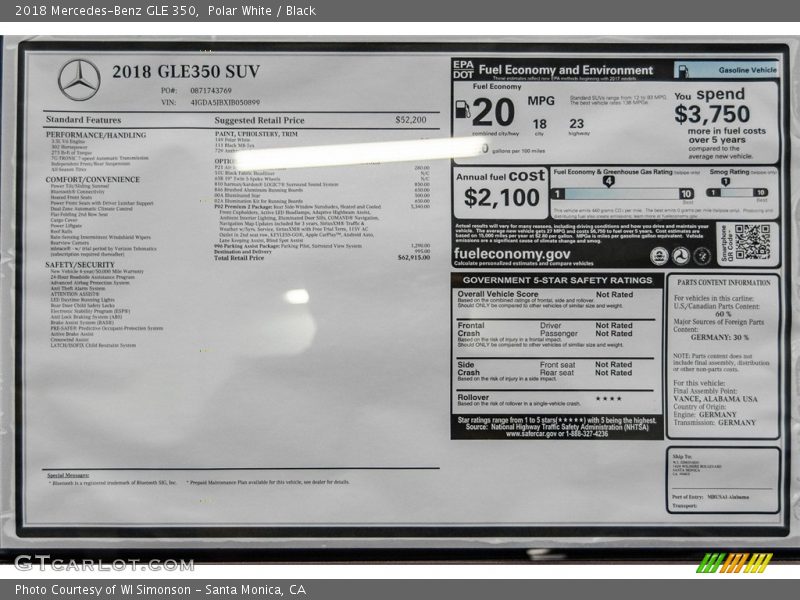This screenshot has width=800, height=600.
Task: Click the third round agency seal beside the QR code
Action: click(x=702, y=256)
